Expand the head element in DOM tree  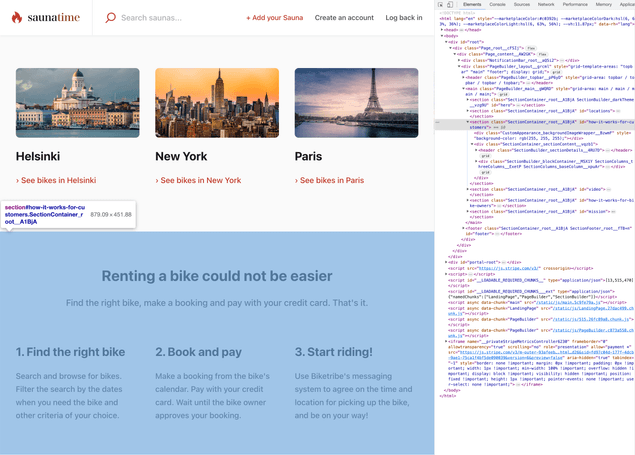click(x=443, y=30)
